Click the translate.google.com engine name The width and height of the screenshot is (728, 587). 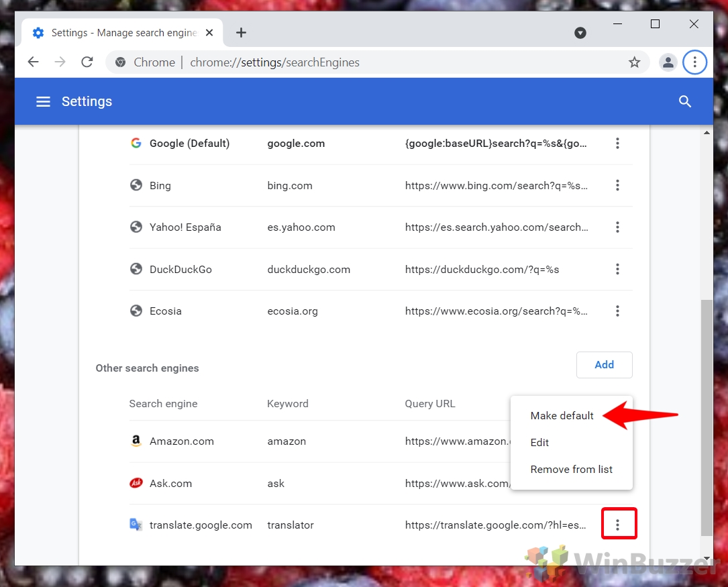[201, 525]
